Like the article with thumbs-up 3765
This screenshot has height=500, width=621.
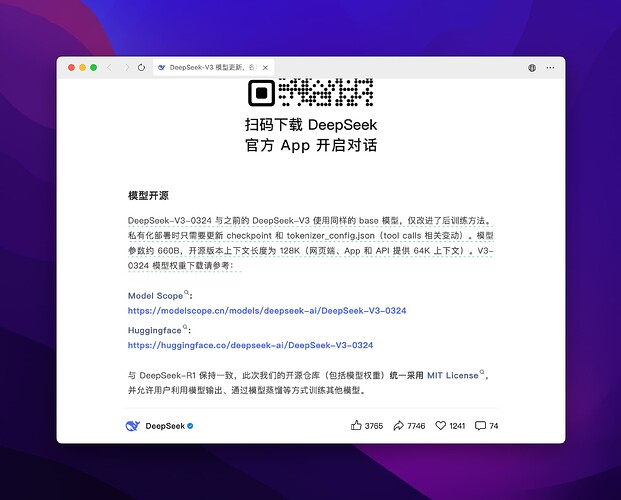tap(367, 426)
